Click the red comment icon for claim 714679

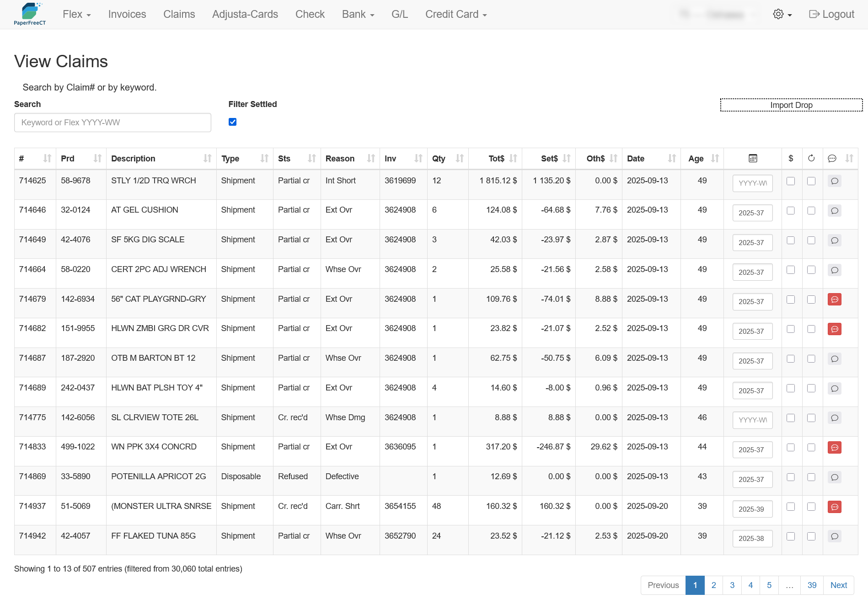click(x=834, y=299)
